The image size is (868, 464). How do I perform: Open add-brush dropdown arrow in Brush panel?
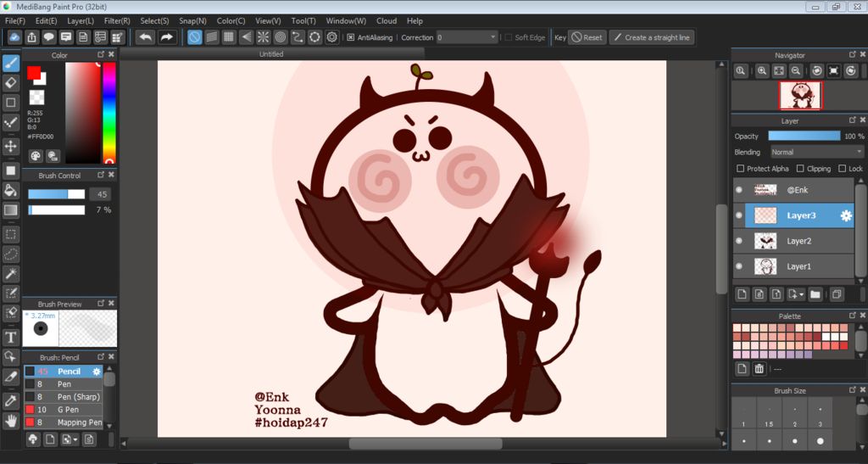(x=75, y=440)
